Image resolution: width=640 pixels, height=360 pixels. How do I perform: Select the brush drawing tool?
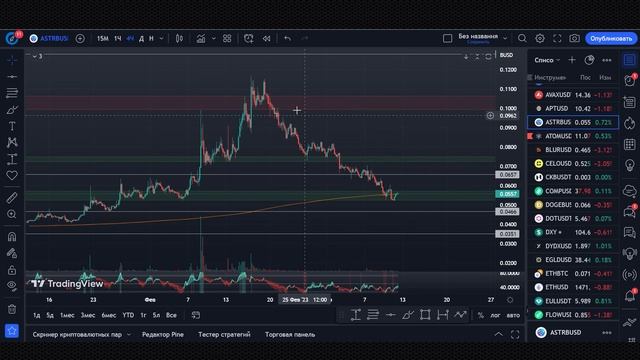[12, 110]
